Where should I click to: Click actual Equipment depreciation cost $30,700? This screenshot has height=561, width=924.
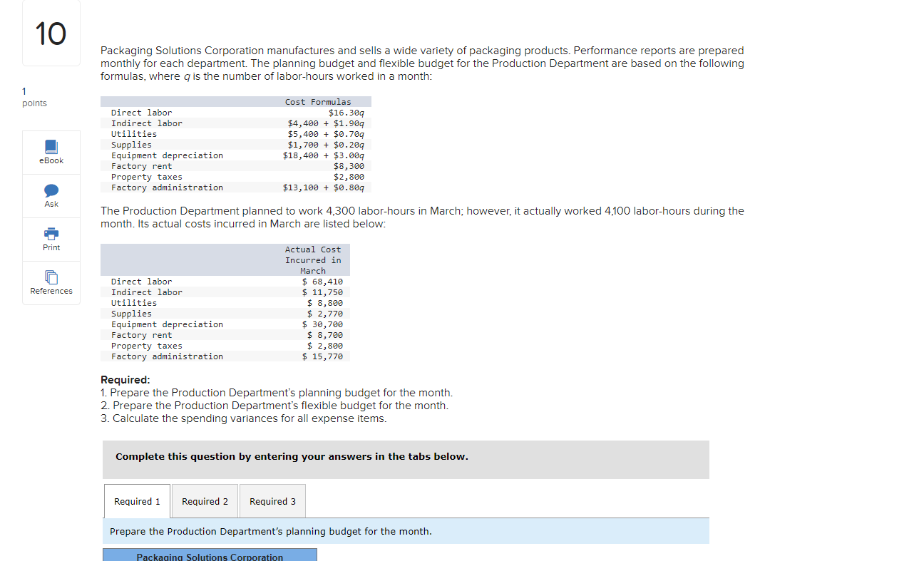click(322, 324)
